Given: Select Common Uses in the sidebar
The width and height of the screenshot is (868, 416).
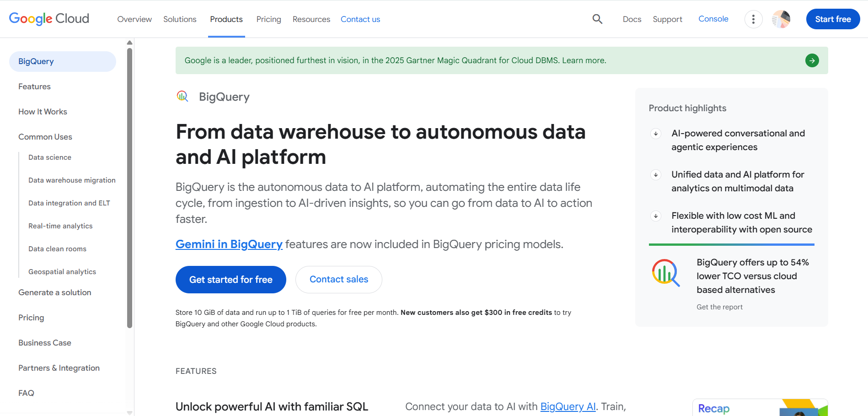Looking at the screenshot, I should pyautogui.click(x=45, y=137).
